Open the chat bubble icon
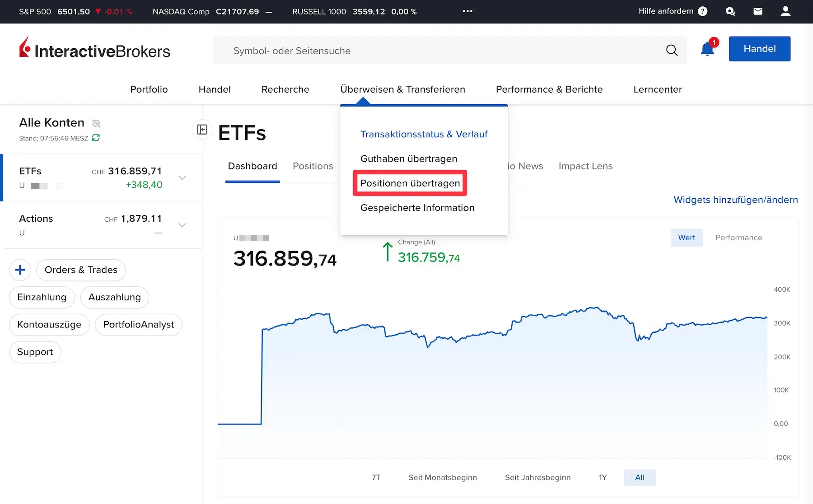Image resolution: width=813 pixels, height=504 pixels. (730, 11)
